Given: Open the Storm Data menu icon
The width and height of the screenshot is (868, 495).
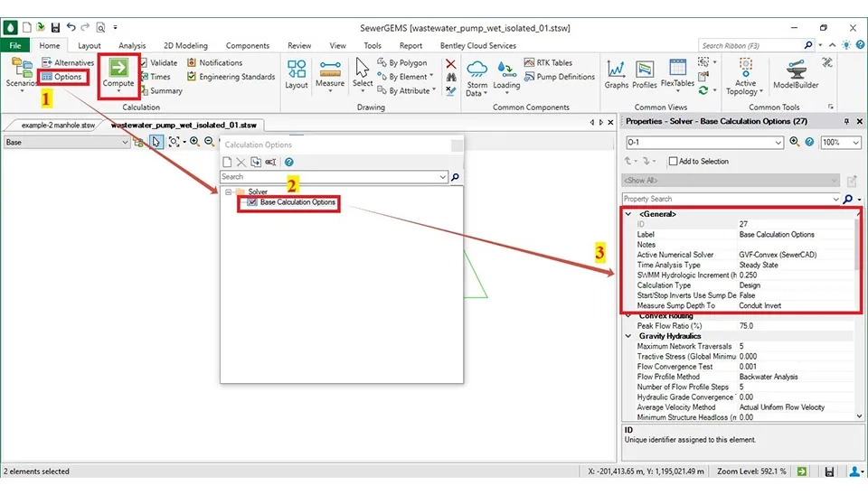Looking at the screenshot, I should click(x=476, y=74).
